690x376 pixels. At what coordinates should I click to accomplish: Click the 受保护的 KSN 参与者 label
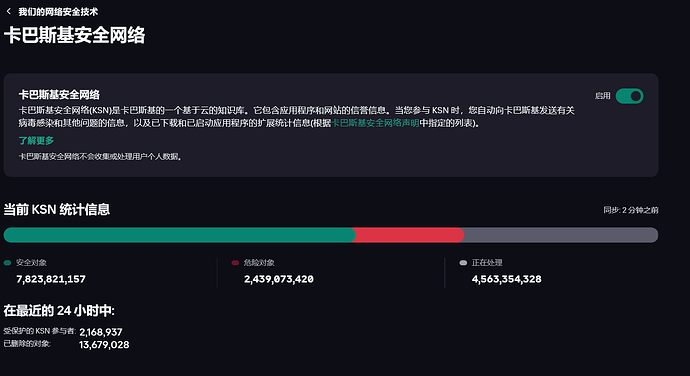40,331
